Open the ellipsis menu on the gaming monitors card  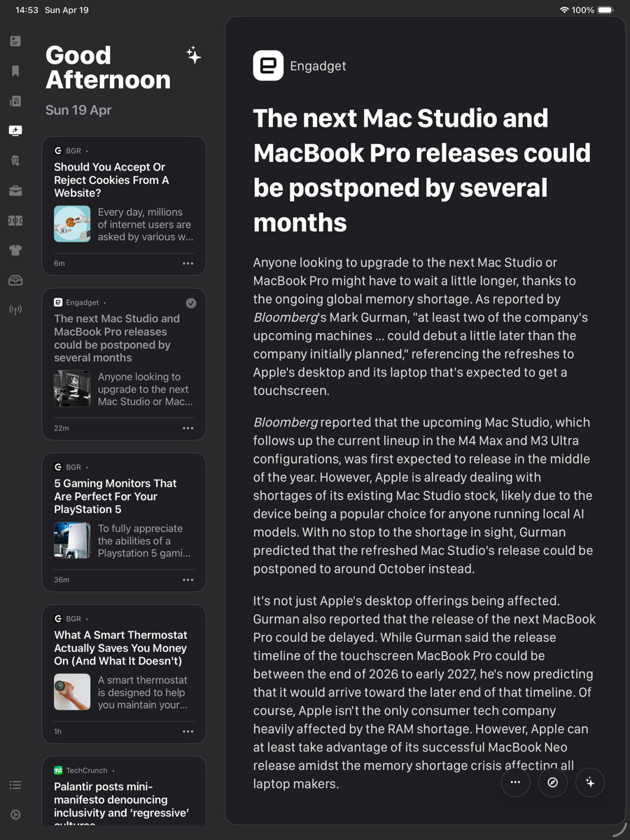(188, 579)
